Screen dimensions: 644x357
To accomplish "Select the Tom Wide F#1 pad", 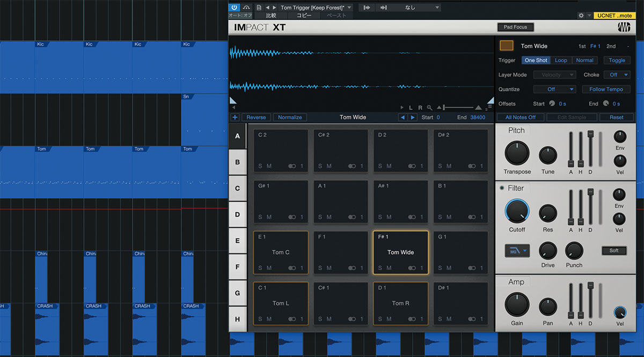I will [400, 251].
